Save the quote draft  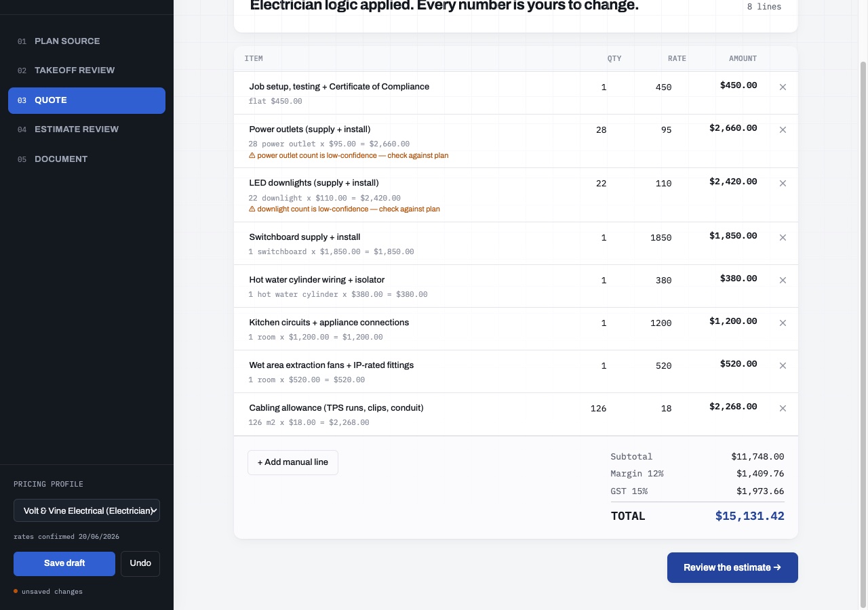(64, 563)
